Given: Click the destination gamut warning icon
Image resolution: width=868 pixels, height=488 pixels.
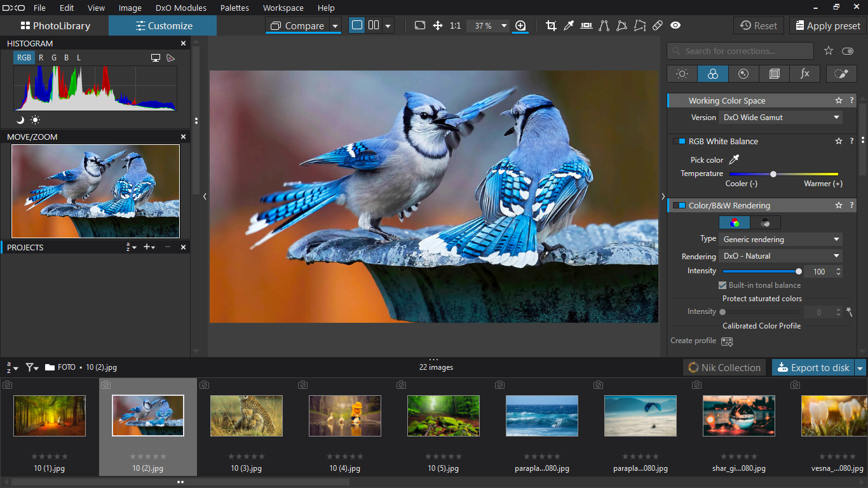Looking at the screenshot, I should (x=170, y=58).
